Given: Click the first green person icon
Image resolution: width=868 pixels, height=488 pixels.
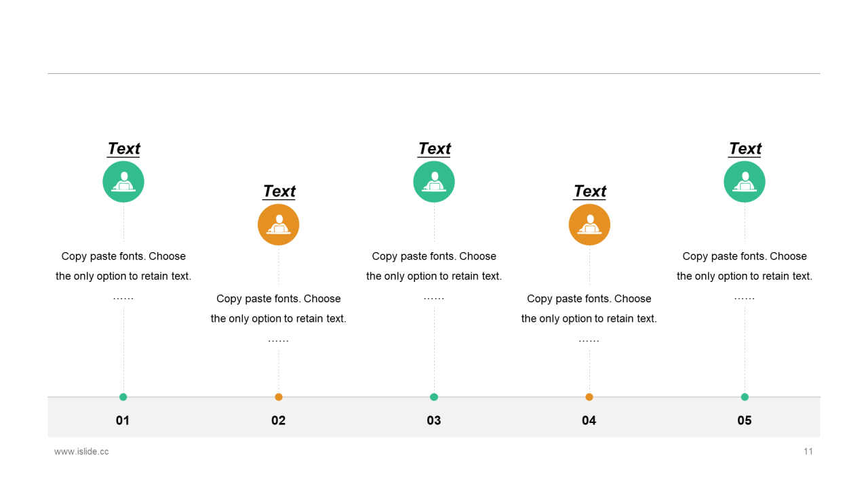Looking at the screenshot, I should point(123,182).
